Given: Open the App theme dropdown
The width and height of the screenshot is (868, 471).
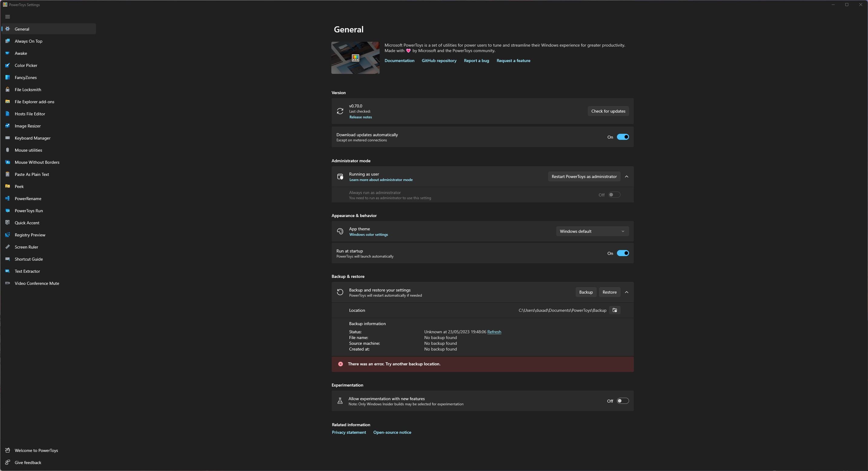Looking at the screenshot, I should click(x=592, y=231).
